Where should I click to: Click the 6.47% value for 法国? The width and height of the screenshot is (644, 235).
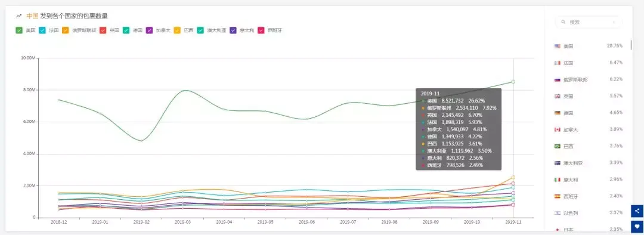click(616, 63)
